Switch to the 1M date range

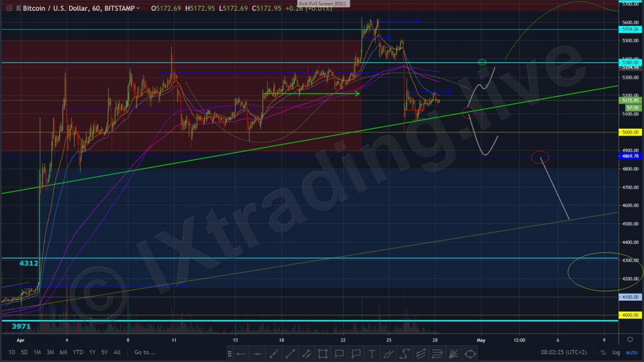click(x=37, y=352)
